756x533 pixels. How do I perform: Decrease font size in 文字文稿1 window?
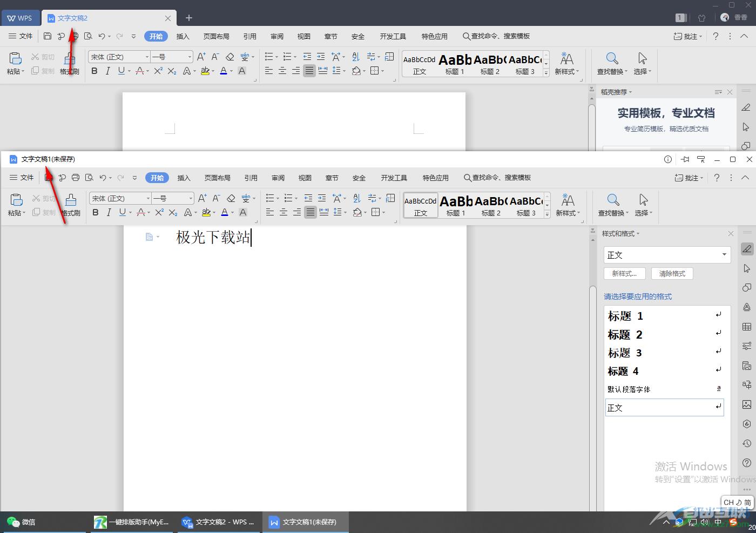point(216,198)
